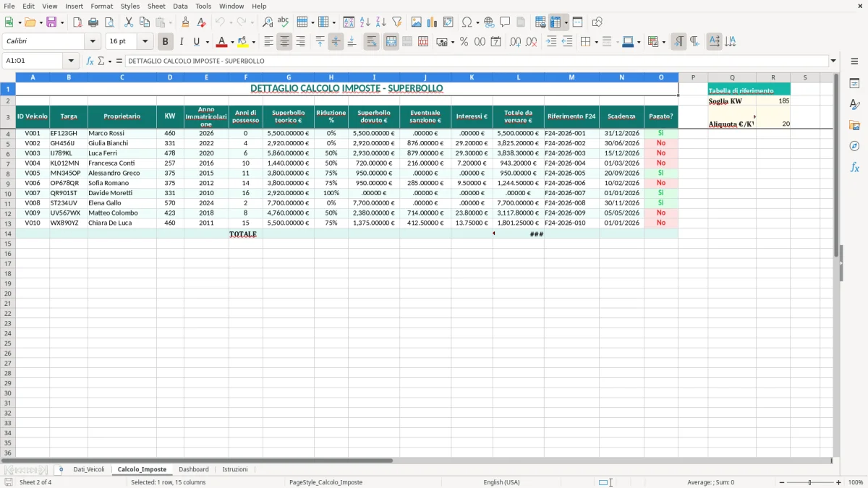
Task: Toggle Wrap Text
Action: [x=372, y=42]
